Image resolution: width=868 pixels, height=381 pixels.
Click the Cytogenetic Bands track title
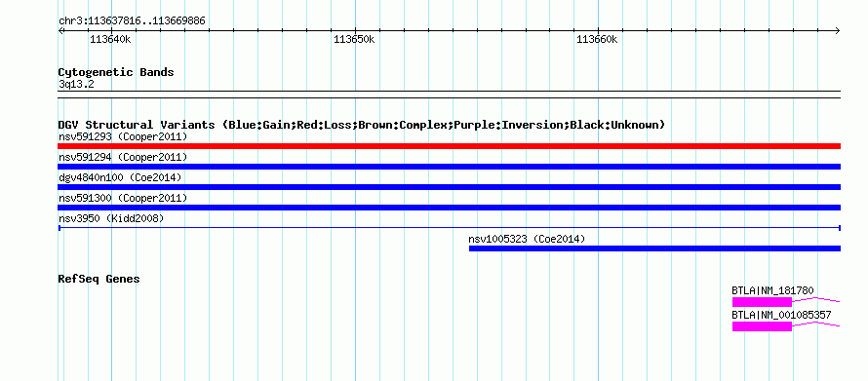(116, 72)
